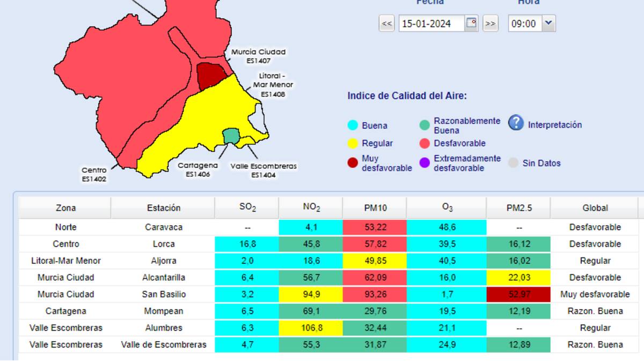Open the calendar date picker icon

[471, 24]
